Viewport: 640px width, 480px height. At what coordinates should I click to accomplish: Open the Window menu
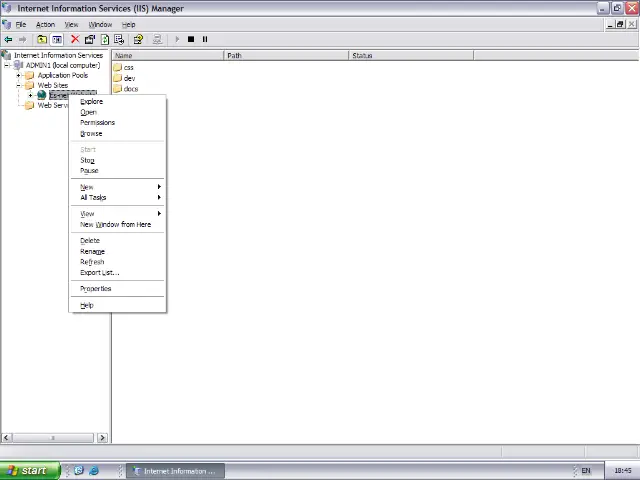[100, 24]
